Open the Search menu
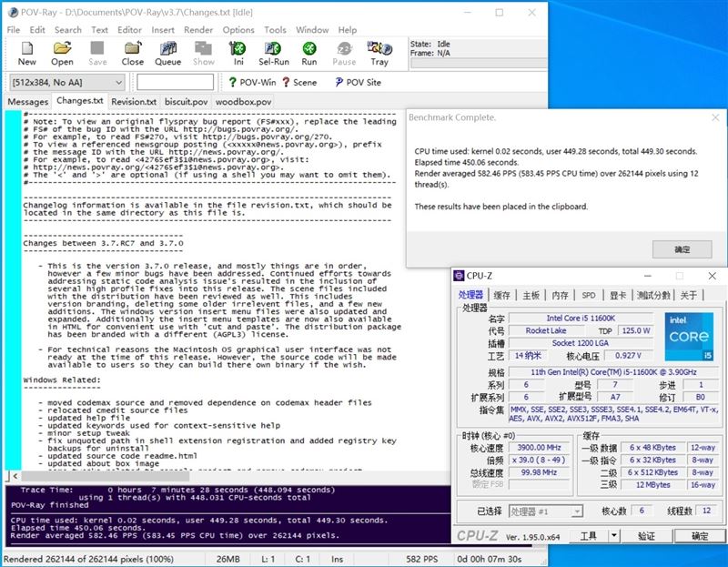Image resolution: width=728 pixels, height=567 pixels. click(67, 30)
